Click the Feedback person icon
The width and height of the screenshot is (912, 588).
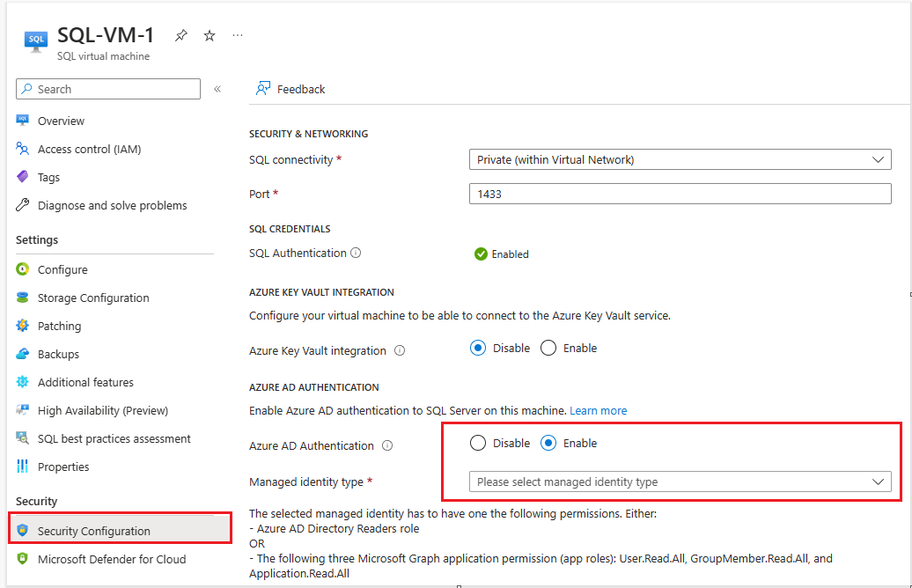click(x=263, y=89)
